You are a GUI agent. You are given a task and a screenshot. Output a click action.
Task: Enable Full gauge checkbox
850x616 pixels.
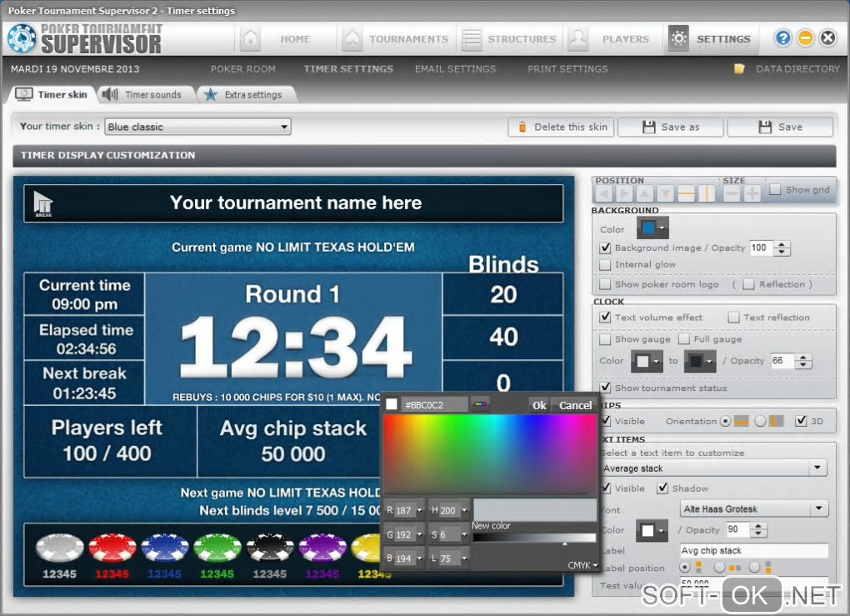pos(684,339)
